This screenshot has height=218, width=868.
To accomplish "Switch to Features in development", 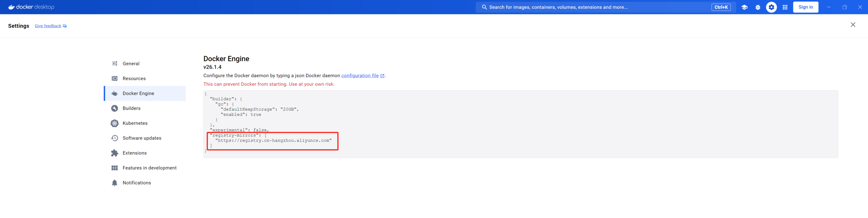I will 149,168.
